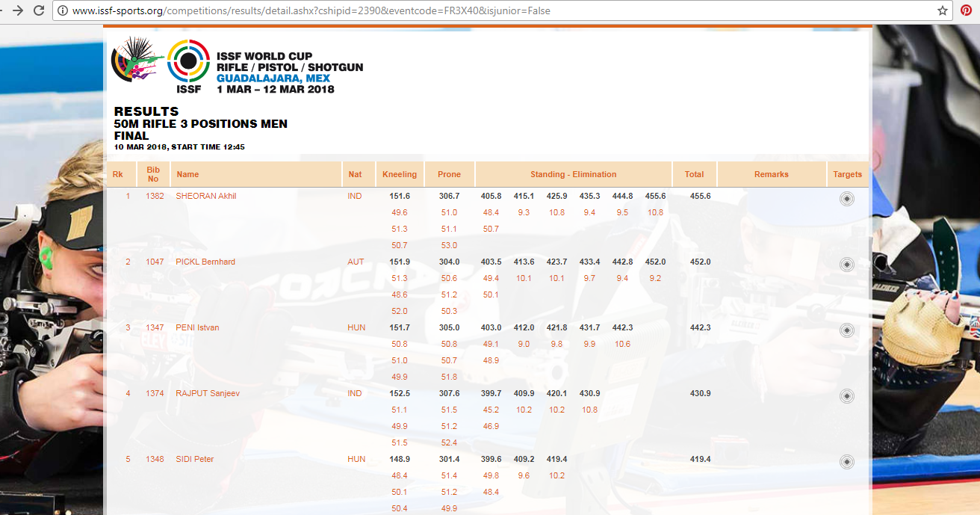Click the 50M RIFLE 3 POSITIONS MEN title
Viewport: 980px width, 515px height.
pyautogui.click(x=200, y=124)
